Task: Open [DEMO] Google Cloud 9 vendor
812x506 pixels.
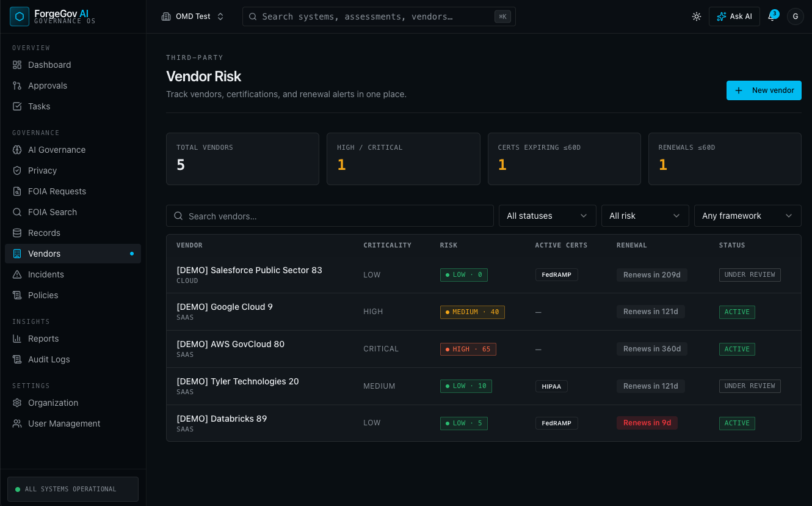Action: pyautogui.click(x=225, y=307)
